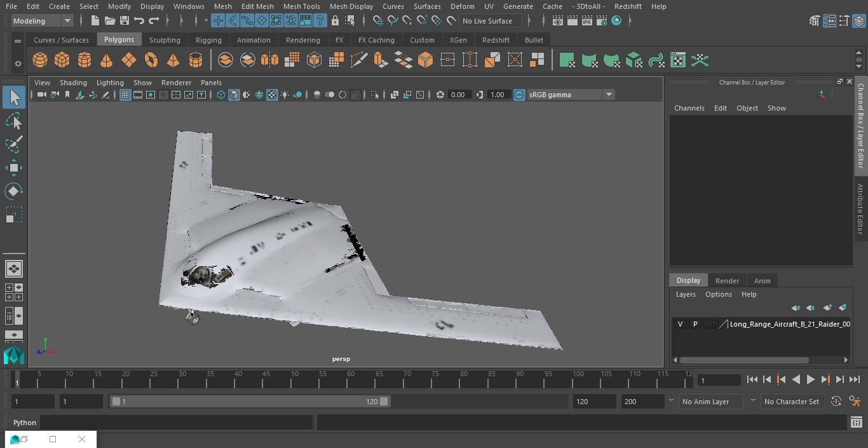Screen dimensions: 868x448
Task: Go to the start of playback range
Action: pos(752,379)
